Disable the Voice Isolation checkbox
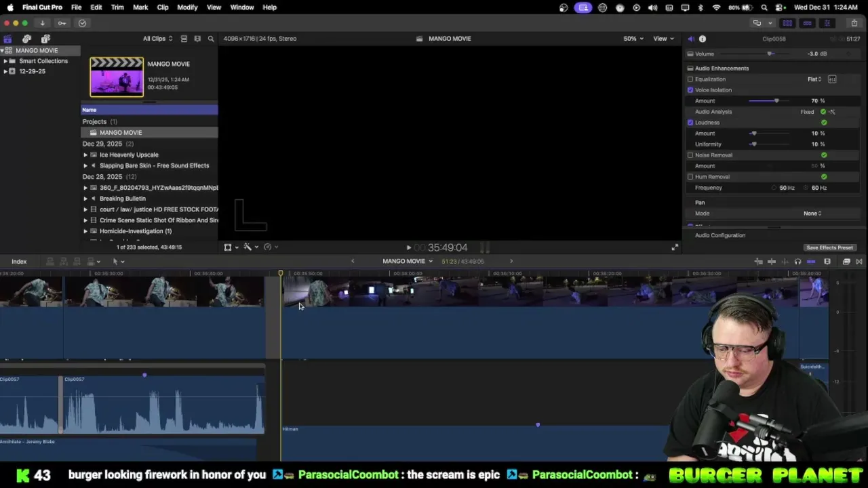868x488 pixels. click(690, 90)
